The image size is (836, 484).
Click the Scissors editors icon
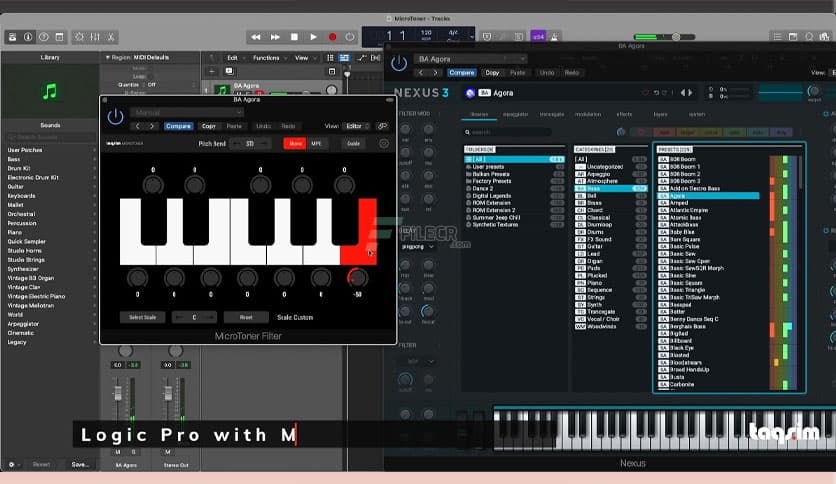pyautogui.click(x=112, y=37)
